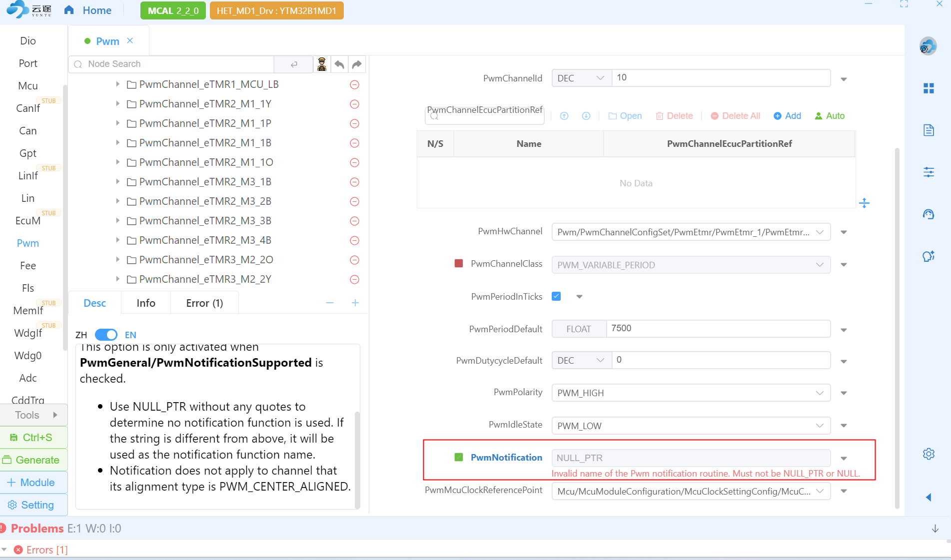Click the table resize split icon
The height and width of the screenshot is (560, 951).
[864, 203]
